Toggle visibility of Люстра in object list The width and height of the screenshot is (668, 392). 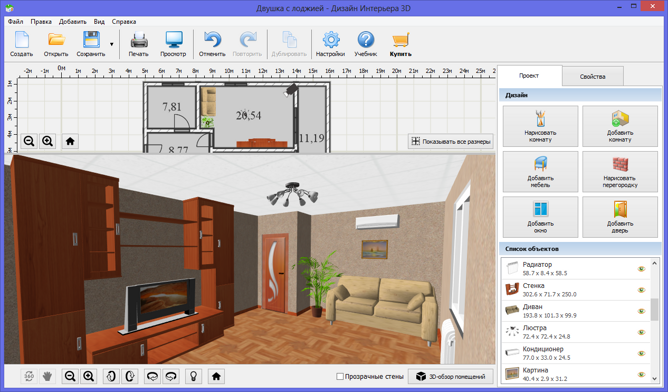641,332
